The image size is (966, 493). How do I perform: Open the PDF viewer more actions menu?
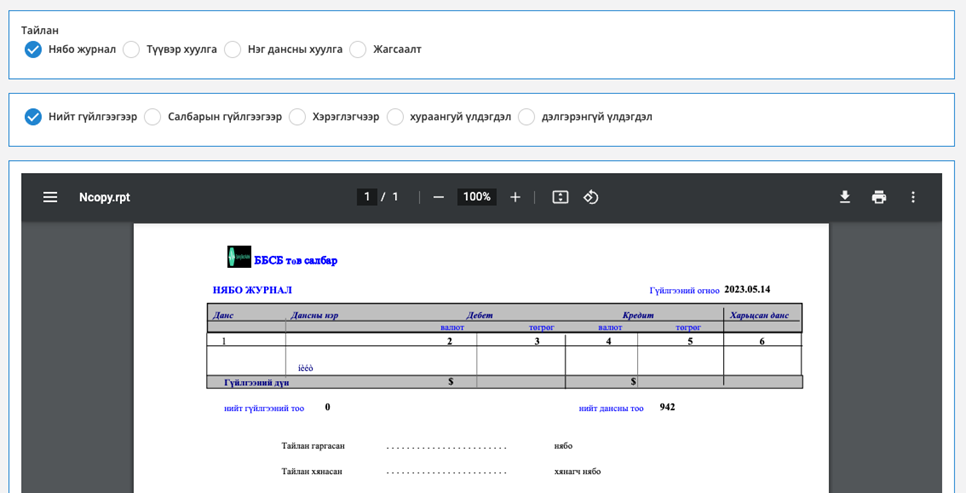tap(913, 197)
